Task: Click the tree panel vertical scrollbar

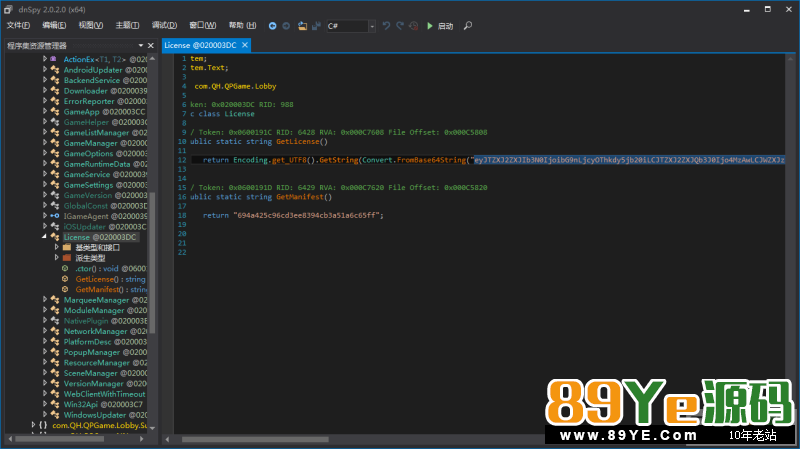Action: pos(152,263)
